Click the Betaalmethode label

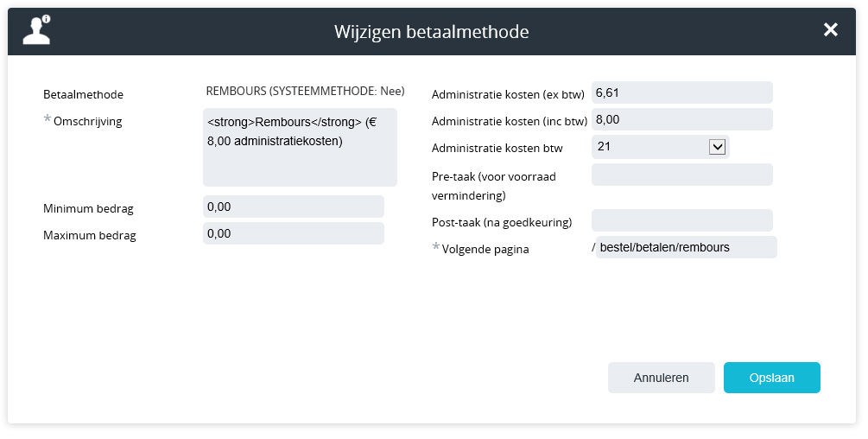83,95
